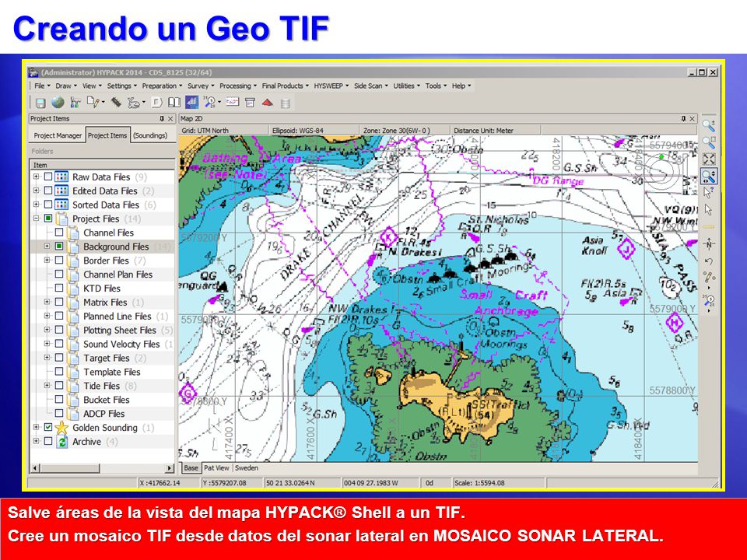
Task: Click the globe geodetic parameters icon
Action: 58,103
